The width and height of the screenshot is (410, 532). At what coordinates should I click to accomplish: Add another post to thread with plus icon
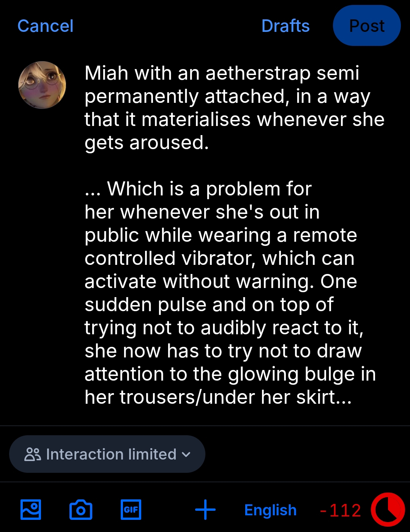coord(205,510)
